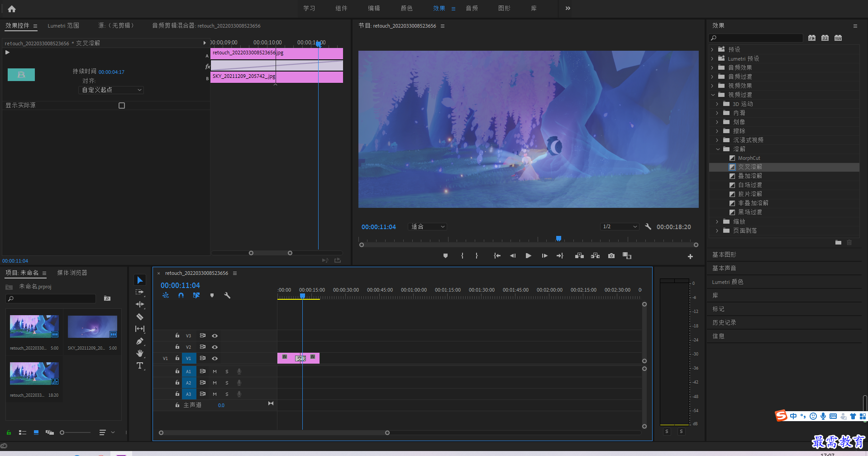Image resolution: width=868 pixels, height=456 pixels.
Task: Select the 黑场过渡 transition
Action: (x=750, y=212)
